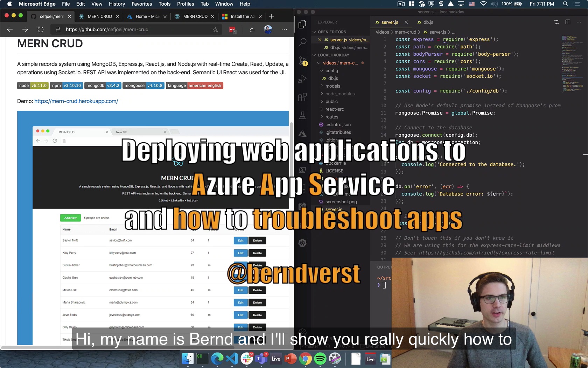The width and height of the screenshot is (588, 368).
Task: Close the server.js editor tab
Action: pyautogui.click(x=406, y=22)
